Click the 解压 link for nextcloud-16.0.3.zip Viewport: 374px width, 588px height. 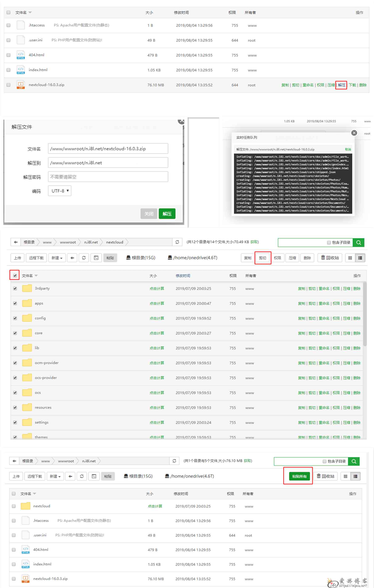point(341,85)
